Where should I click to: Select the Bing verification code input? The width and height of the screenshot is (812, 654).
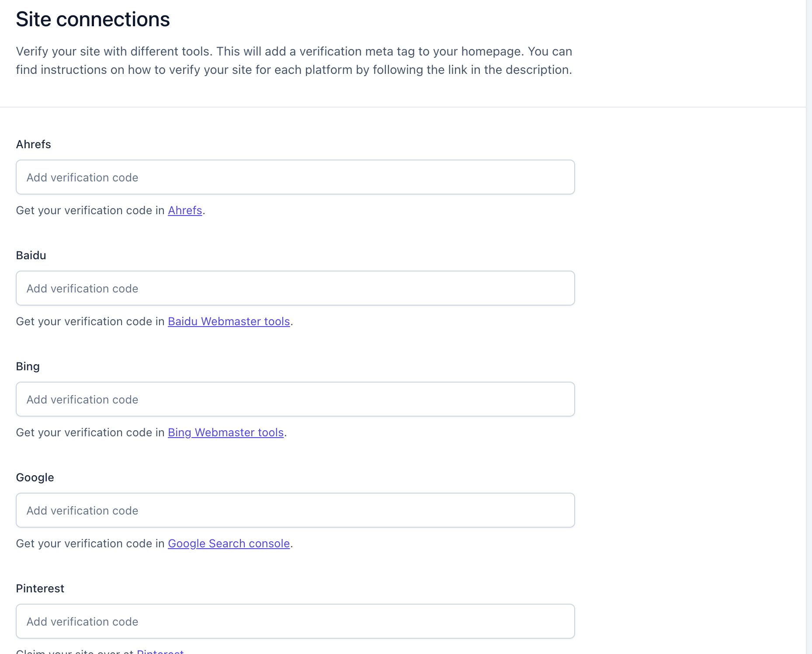click(295, 399)
